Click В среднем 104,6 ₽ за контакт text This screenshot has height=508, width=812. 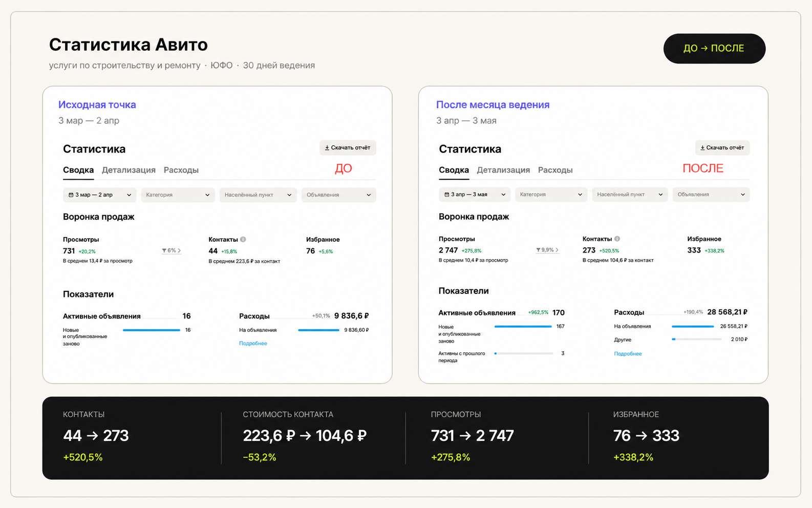tap(618, 260)
